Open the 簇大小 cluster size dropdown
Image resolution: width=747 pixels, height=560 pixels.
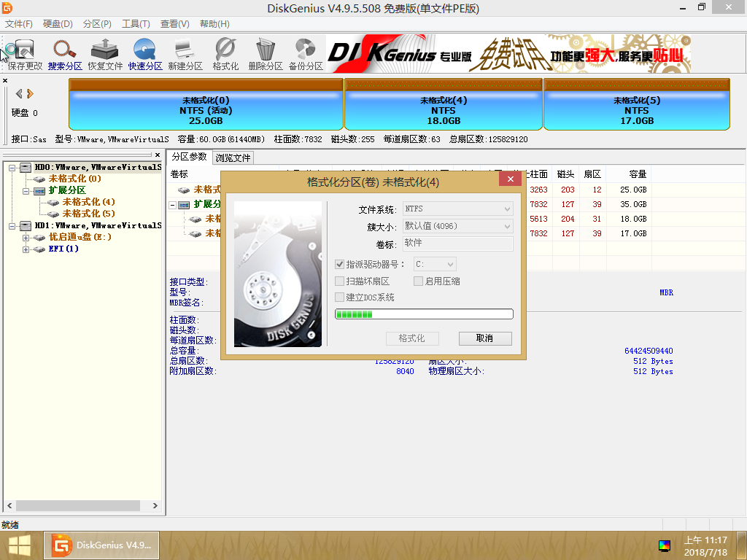(x=458, y=226)
